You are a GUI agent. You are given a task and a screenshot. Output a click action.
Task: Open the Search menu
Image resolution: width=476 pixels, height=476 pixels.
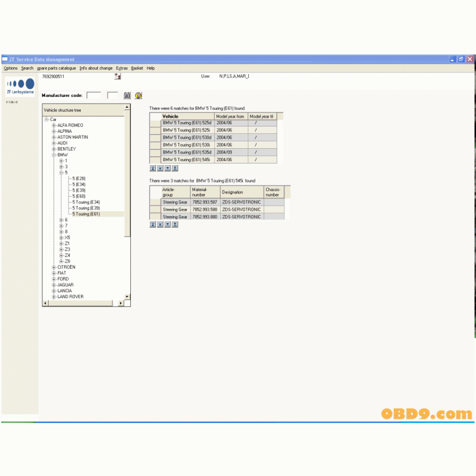pyautogui.click(x=27, y=68)
